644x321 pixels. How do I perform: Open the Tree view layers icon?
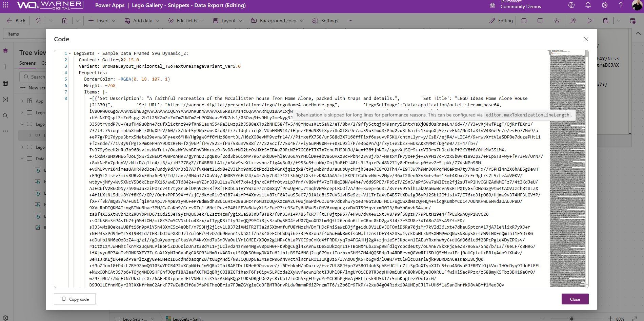[5, 51]
